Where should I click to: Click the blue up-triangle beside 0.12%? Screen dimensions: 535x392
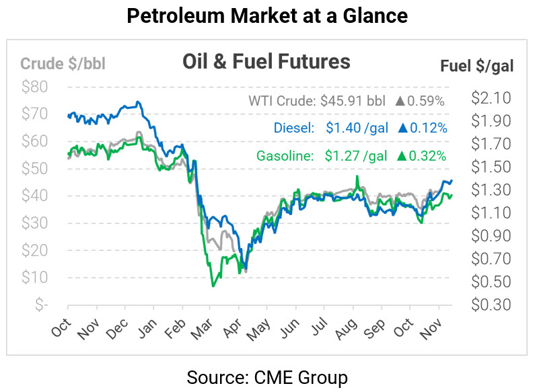(x=400, y=128)
